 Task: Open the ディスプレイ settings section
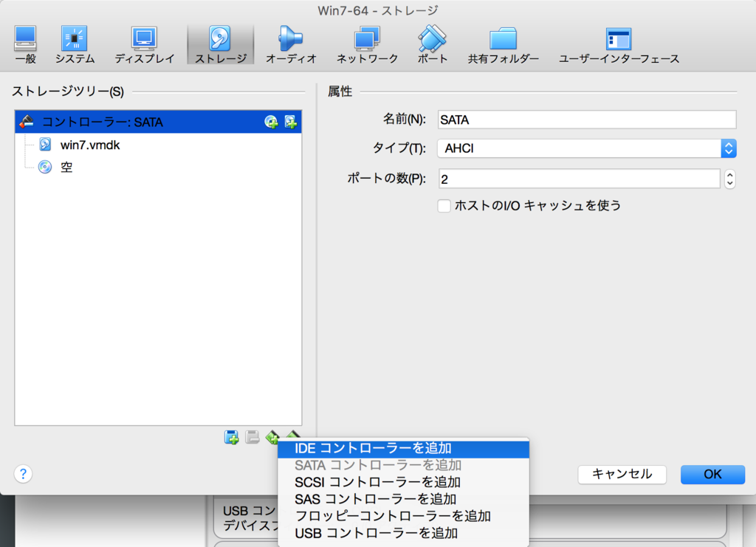[x=144, y=45]
